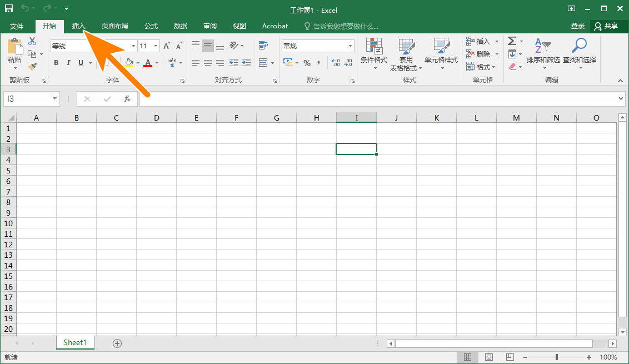The width and height of the screenshot is (629, 364).
Task: Open 排序和筛选 sort and filter
Action: 543,53
